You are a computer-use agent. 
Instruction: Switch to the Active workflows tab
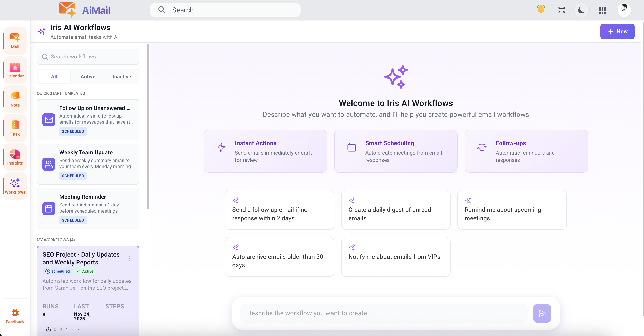(x=88, y=76)
